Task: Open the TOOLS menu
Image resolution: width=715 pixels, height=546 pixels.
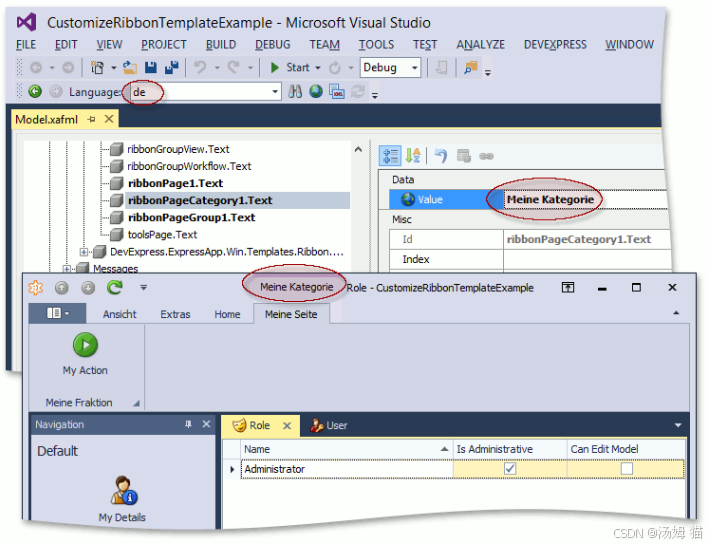Action: 376,45
